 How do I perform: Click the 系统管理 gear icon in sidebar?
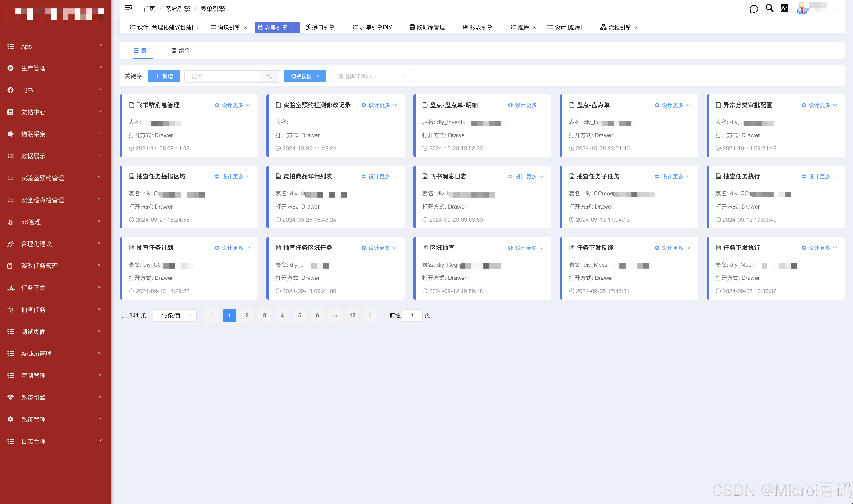point(10,419)
